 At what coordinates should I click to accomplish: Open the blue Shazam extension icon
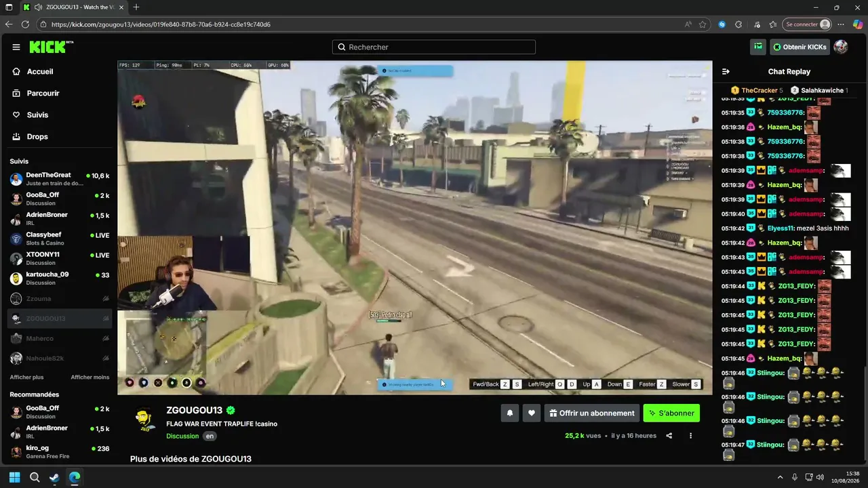click(x=722, y=24)
